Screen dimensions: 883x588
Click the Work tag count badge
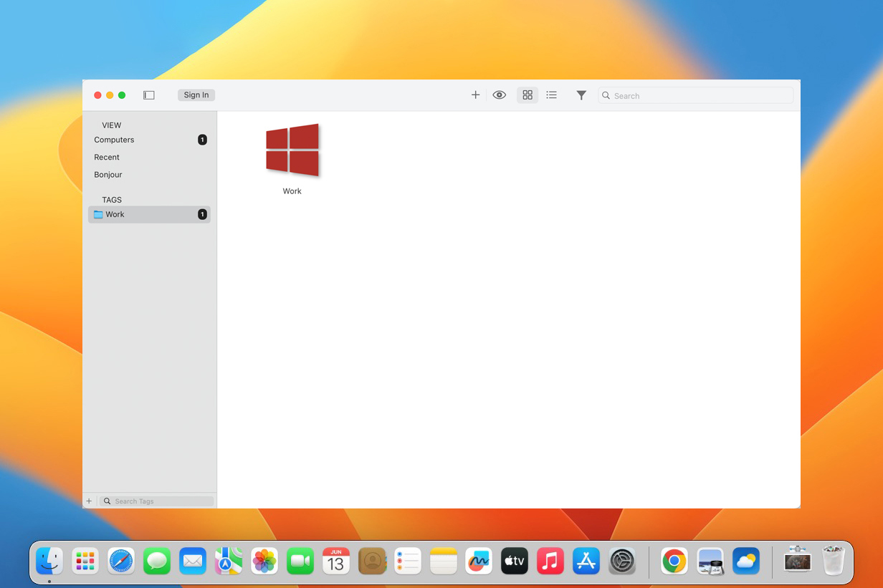click(202, 214)
